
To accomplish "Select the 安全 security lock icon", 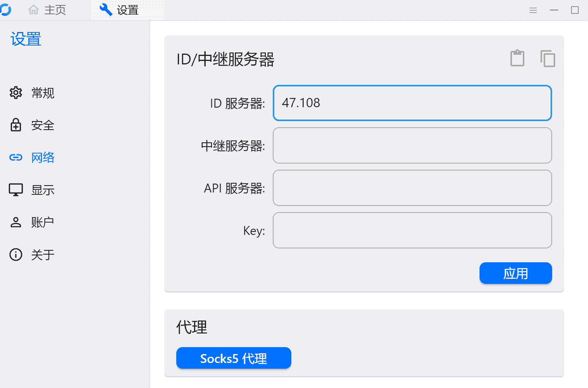I will point(15,125).
